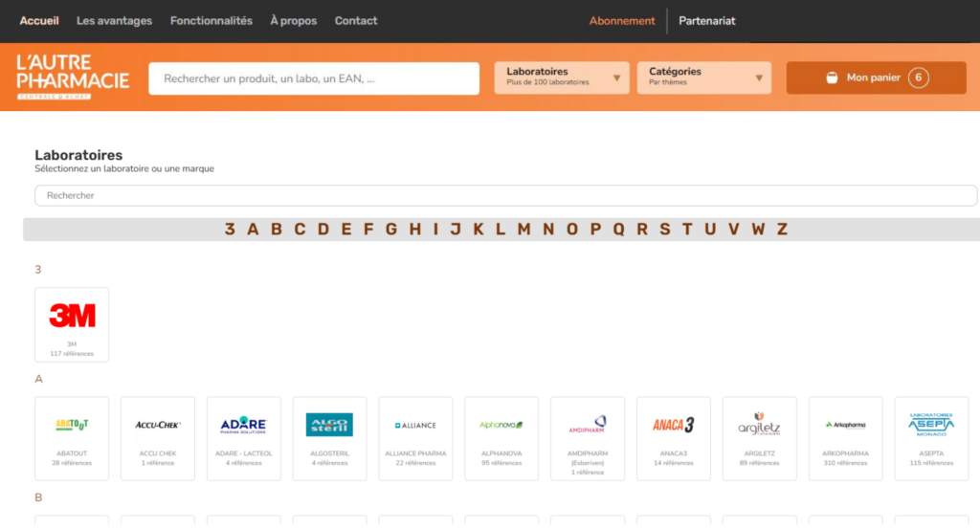Viewport: 980px width, 529px height.
Task: Click the Partenariat link
Action: click(x=707, y=21)
